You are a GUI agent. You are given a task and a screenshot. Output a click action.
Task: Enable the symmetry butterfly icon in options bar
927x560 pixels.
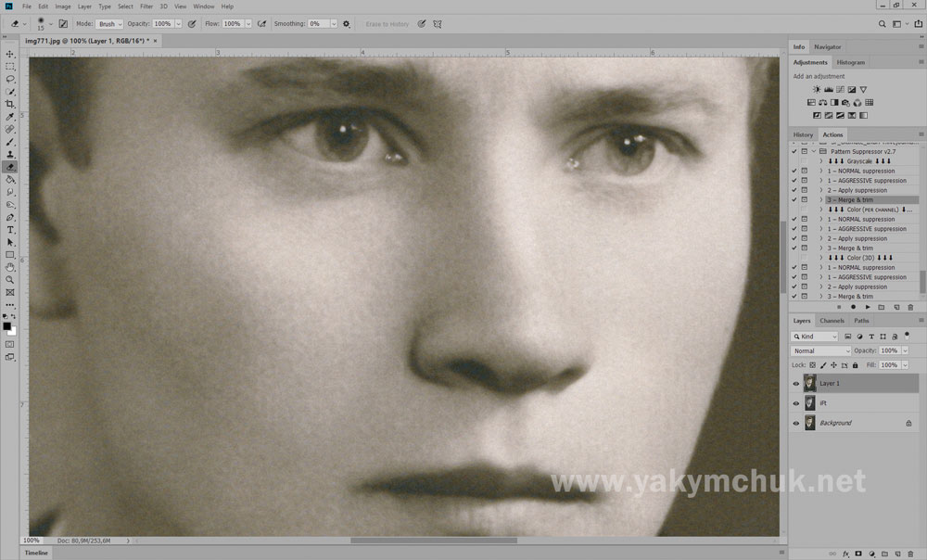click(x=438, y=24)
